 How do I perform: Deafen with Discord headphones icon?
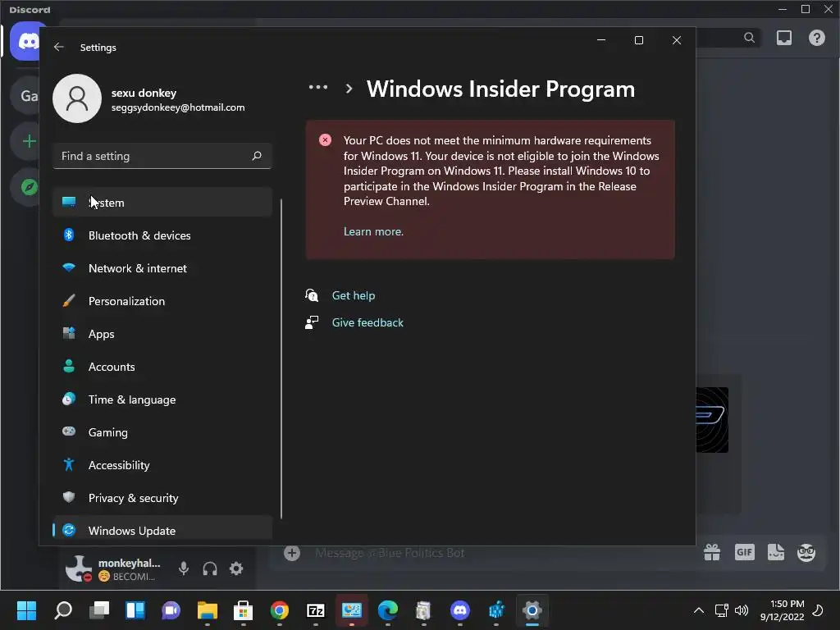pos(210,568)
